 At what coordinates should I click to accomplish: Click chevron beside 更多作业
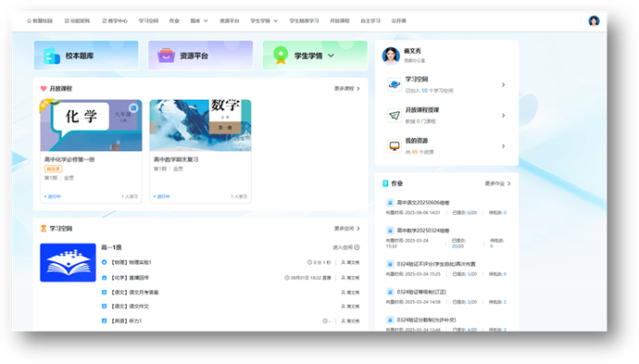coord(509,183)
